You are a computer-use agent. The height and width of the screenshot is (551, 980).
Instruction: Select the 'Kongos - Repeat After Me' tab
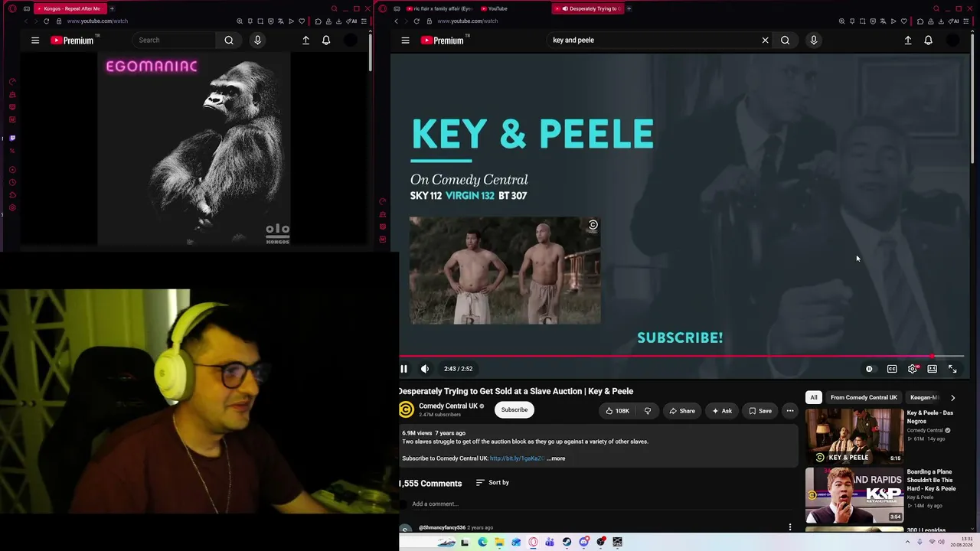click(x=71, y=8)
